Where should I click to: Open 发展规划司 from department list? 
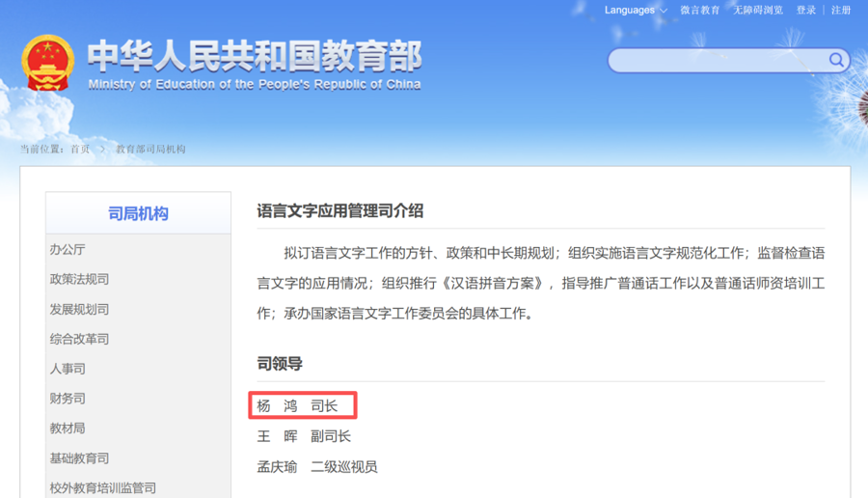pyautogui.click(x=79, y=310)
